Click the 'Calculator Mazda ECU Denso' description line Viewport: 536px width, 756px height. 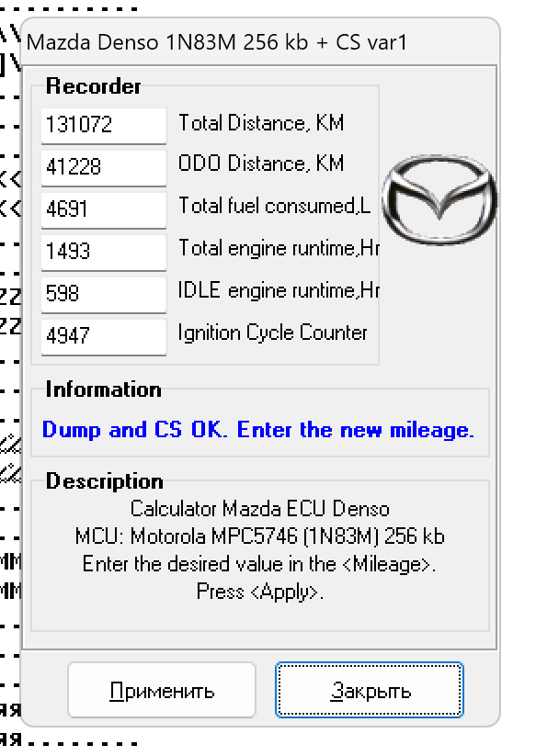click(260, 509)
